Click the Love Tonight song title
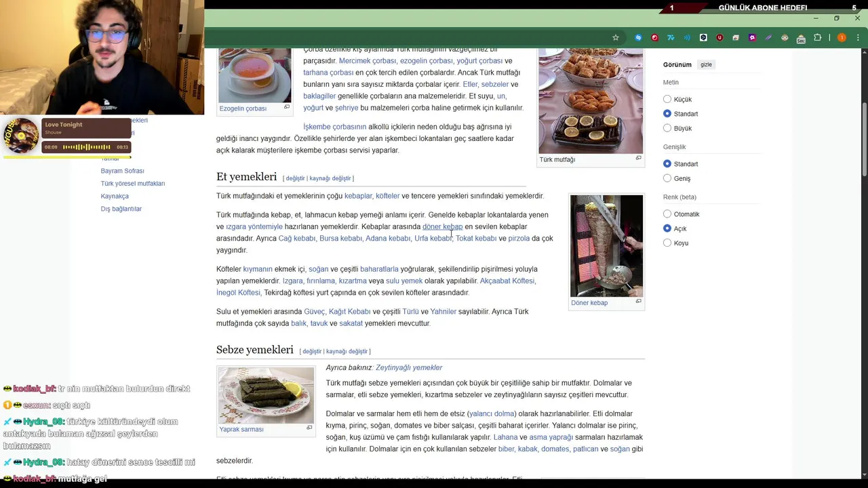This screenshot has height=488, width=868. 64,125
